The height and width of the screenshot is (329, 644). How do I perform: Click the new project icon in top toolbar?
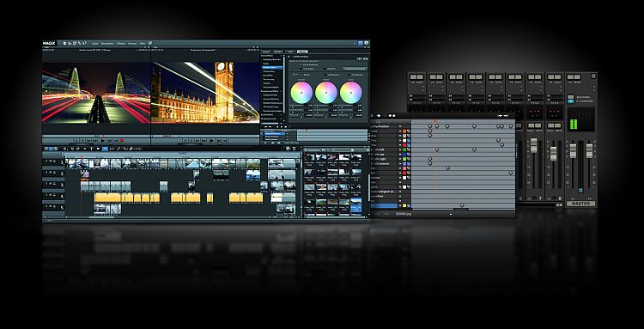(x=64, y=43)
